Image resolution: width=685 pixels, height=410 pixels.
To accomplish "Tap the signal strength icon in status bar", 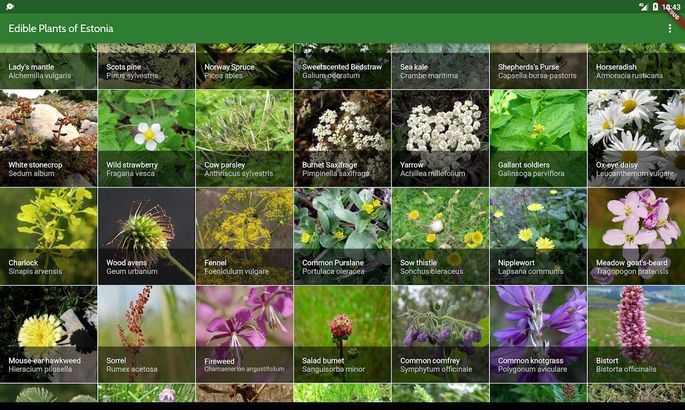I will click(643, 7).
